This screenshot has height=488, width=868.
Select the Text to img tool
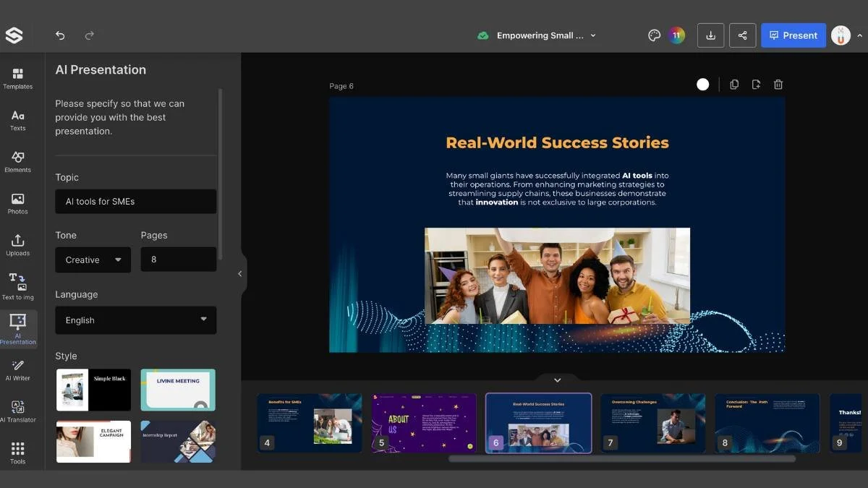click(18, 286)
